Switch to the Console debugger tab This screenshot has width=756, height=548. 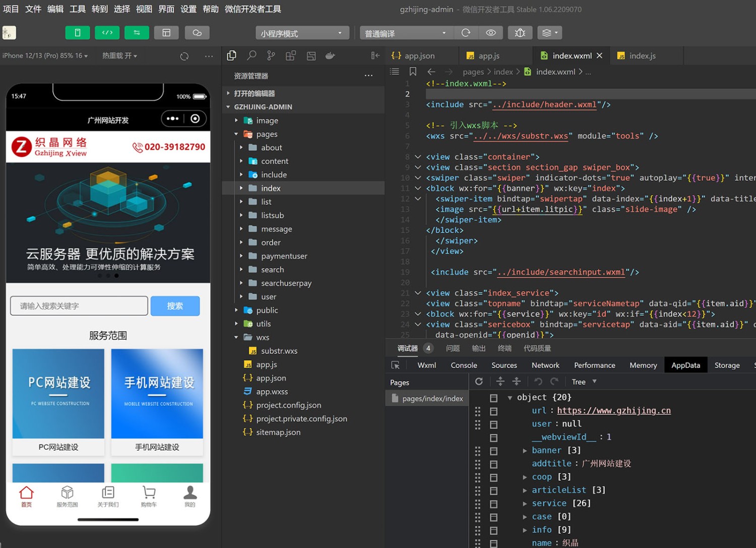464,366
